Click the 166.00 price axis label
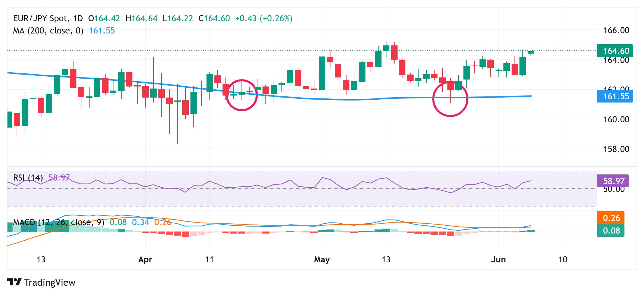This screenshot has height=295, width=644. click(616, 30)
